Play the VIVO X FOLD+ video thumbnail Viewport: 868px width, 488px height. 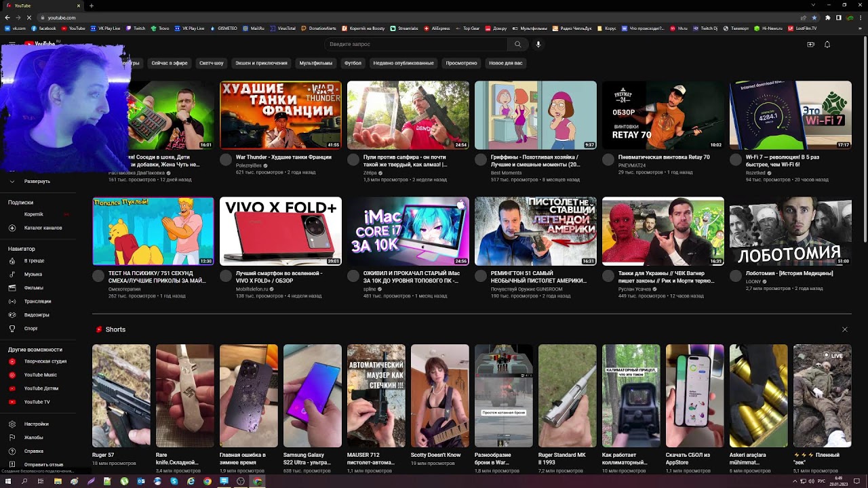(x=281, y=231)
